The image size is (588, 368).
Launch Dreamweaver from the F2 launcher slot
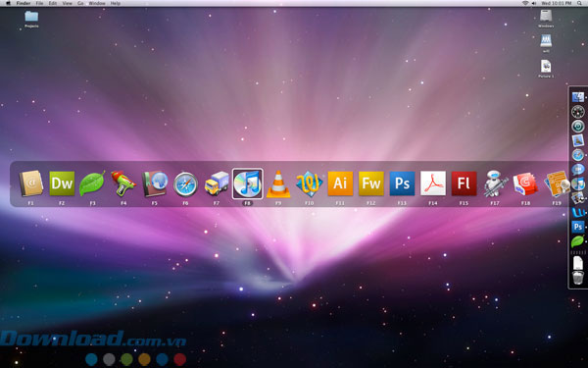pos(62,184)
